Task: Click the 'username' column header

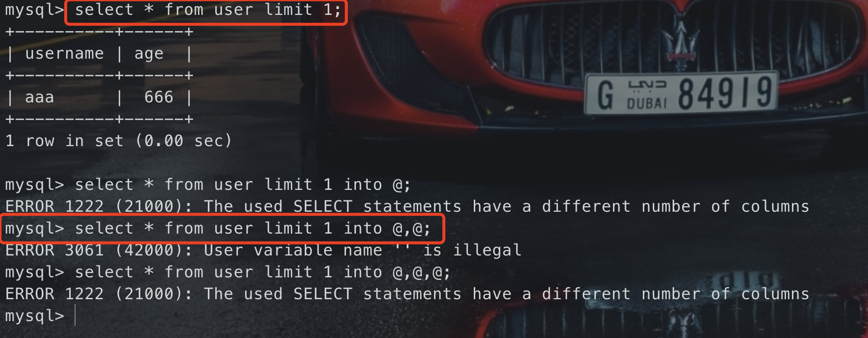Action: (65, 54)
